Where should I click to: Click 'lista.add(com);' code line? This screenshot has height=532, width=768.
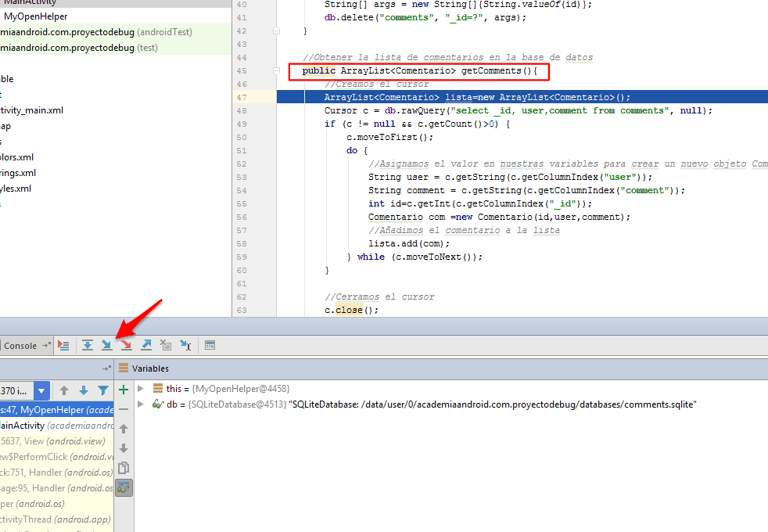(x=409, y=243)
